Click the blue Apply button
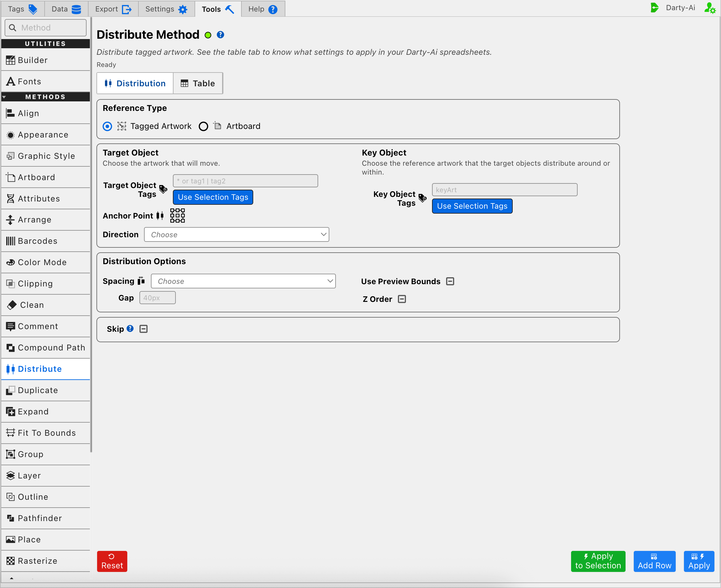The image size is (721, 588). 699,561
